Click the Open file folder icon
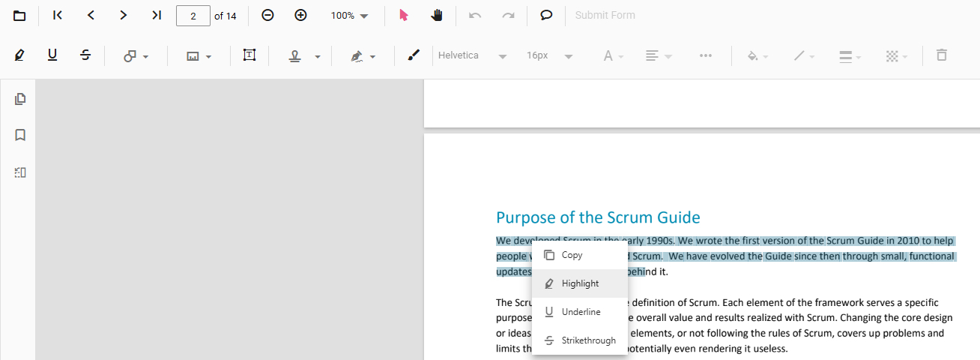980x360 pixels. [19, 16]
